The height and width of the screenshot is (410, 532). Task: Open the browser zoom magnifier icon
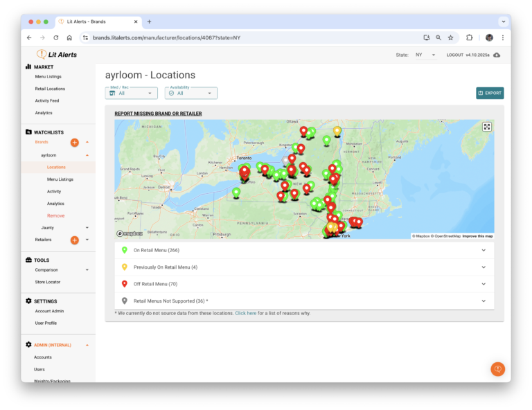pos(438,37)
